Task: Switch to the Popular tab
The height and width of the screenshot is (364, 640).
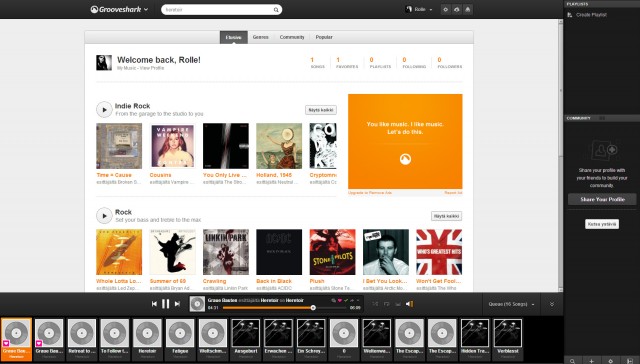Action: coord(324,37)
